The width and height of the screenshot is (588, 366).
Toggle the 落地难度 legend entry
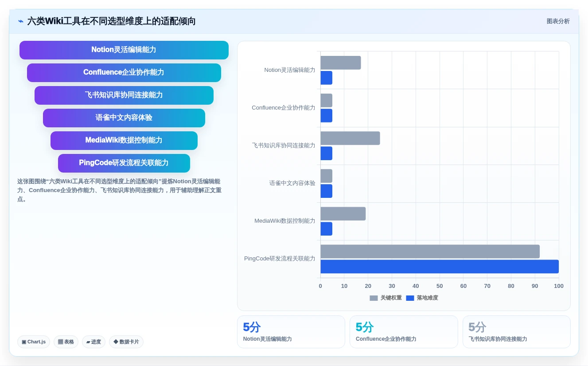pyautogui.click(x=422, y=298)
